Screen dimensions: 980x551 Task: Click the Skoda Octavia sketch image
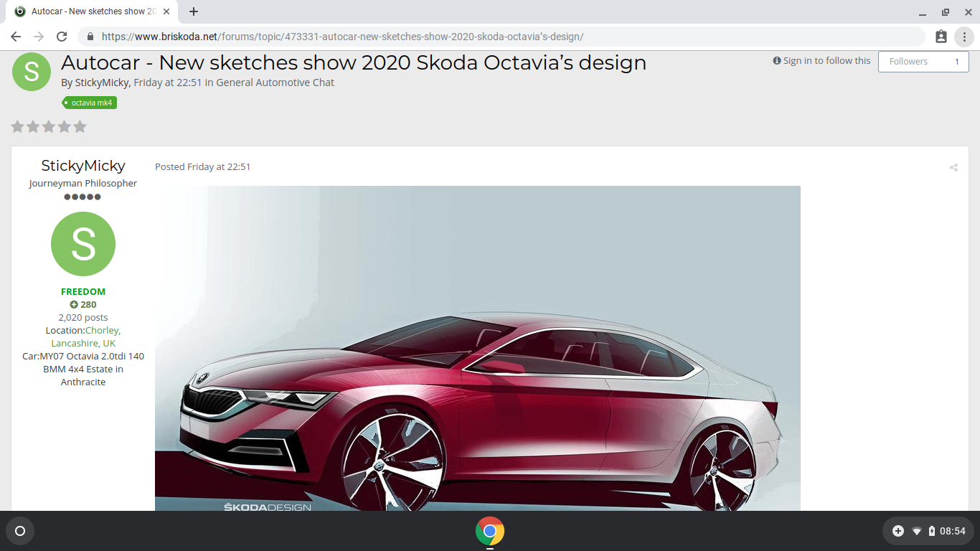(478, 349)
